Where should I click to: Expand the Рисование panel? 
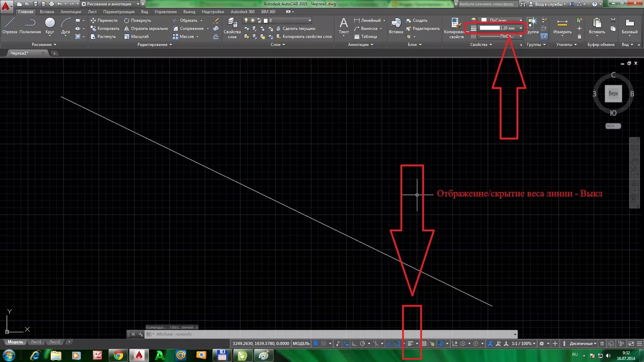(x=44, y=45)
